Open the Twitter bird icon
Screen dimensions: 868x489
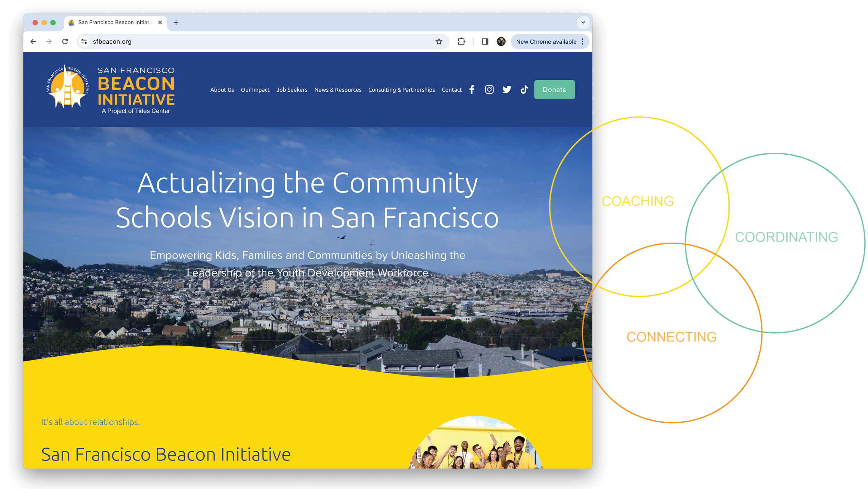(x=507, y=90)
